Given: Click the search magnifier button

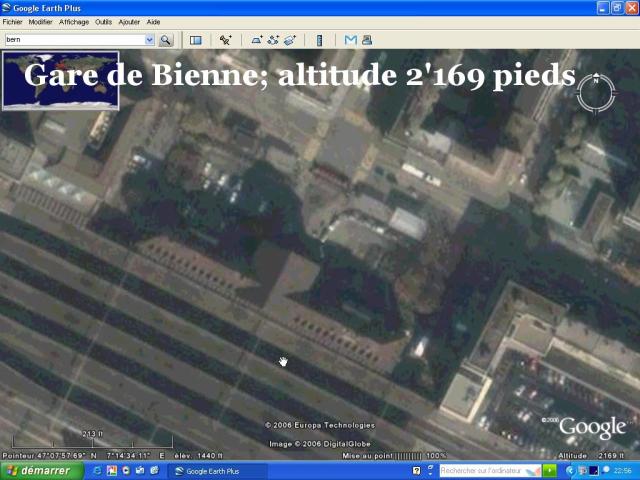Looking at the screenshot, I should click(165, 40).
